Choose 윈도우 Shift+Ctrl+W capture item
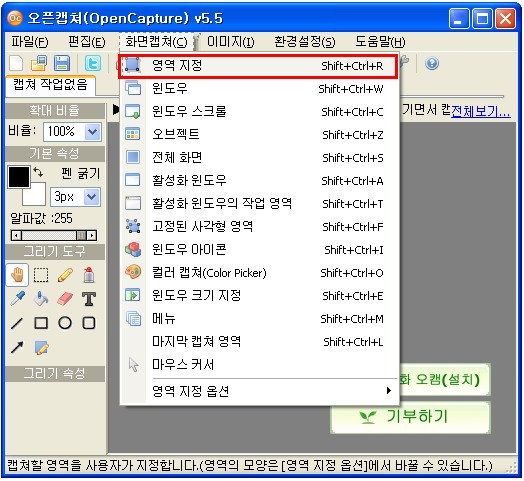This screenshot has height=481, width=524. [259, 89]
